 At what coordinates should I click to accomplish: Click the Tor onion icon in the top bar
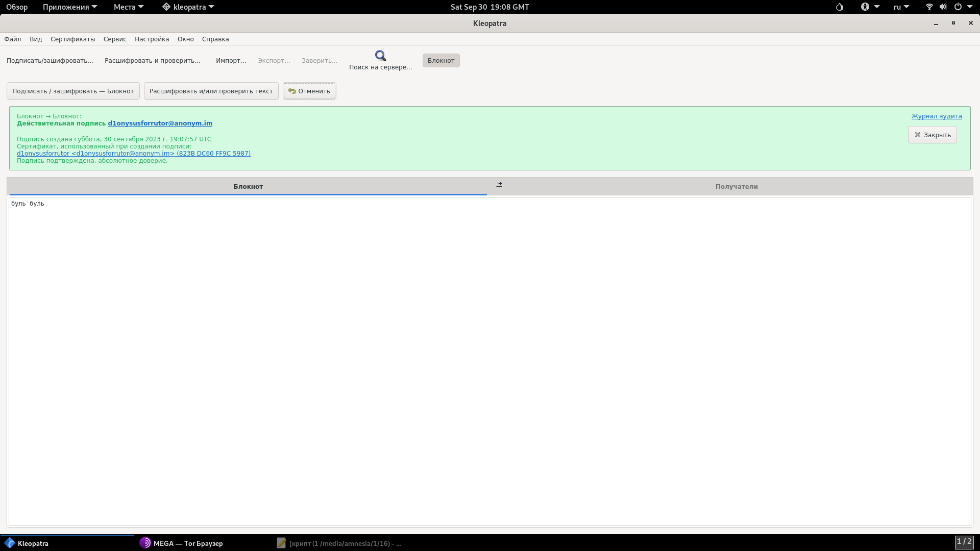(x=840, y=7)
